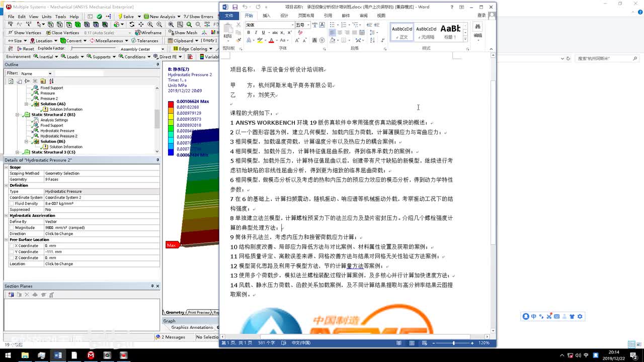Open the Units menu in ANSYS
The width and height of the screenshot is (644, 362).
point(47,17)
